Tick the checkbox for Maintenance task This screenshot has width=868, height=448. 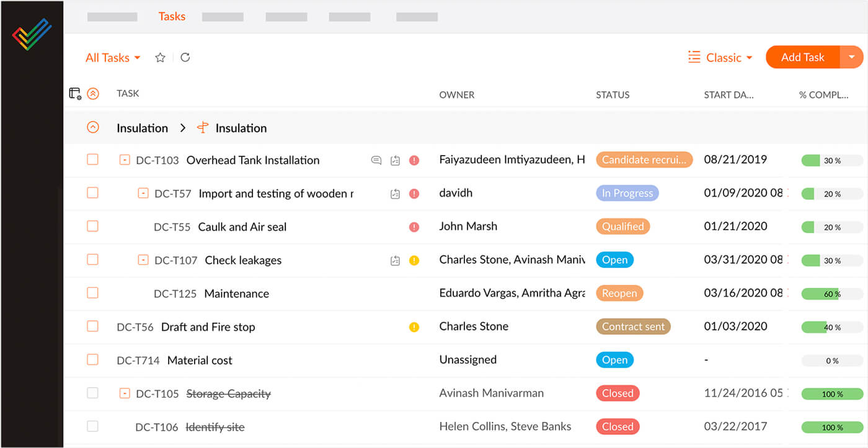(x=92, y=293)
